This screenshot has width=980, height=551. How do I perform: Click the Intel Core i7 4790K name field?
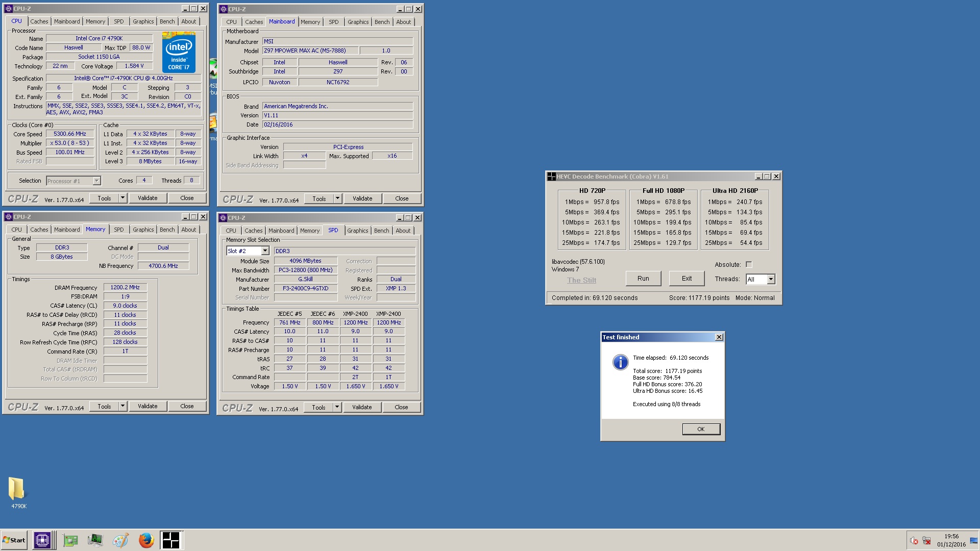[99, 38]
